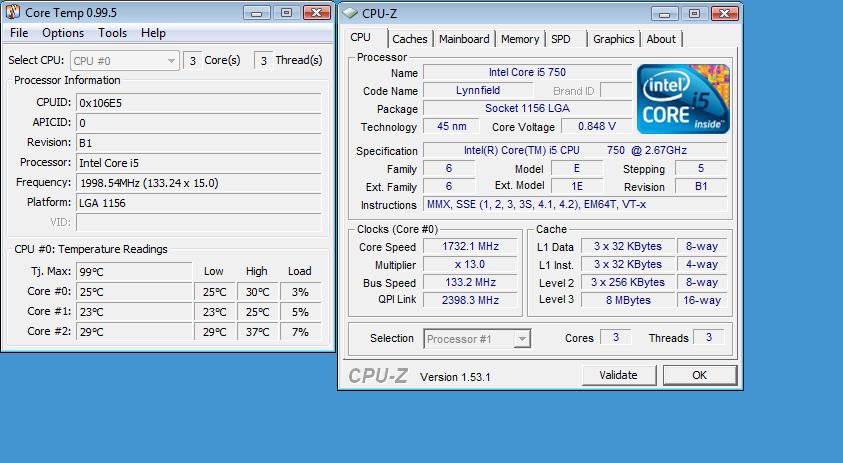This screenshot has width=843, height=463.
Task: Click the Bus Speed value 133.2 MHz
Action: click(470, 282)
